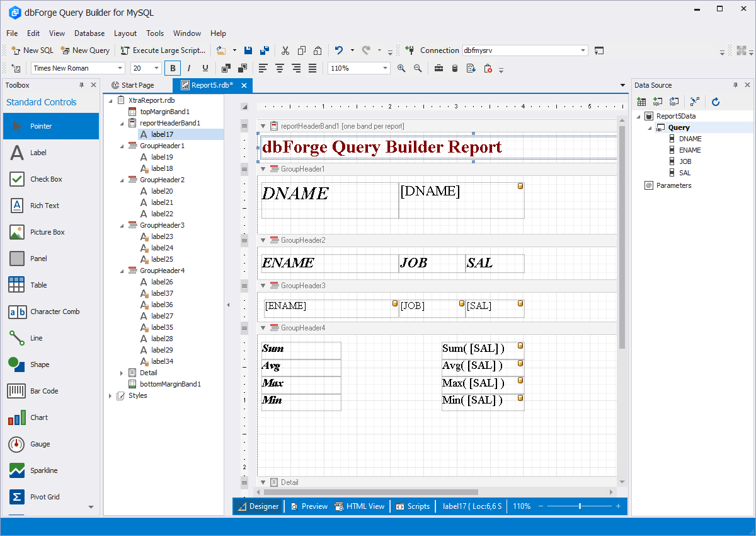Image resolution: width=756 pixels, height=536 pixels.
Task: Select the Rich Text control in Toolbox
Action: [51, 206]
